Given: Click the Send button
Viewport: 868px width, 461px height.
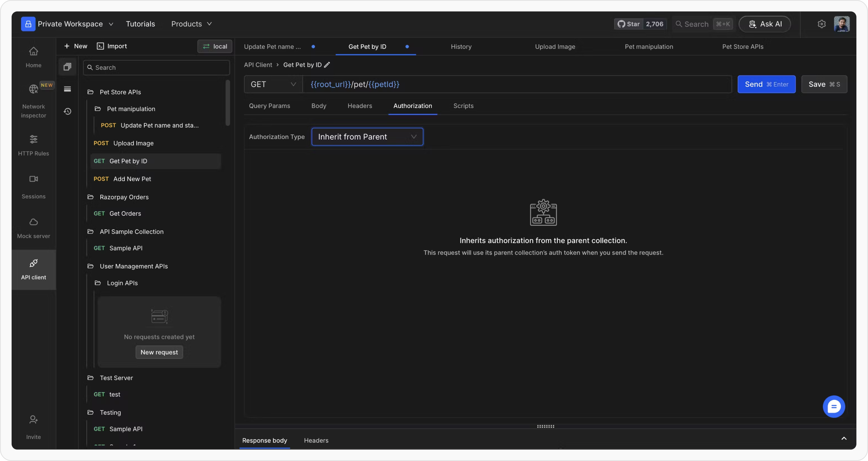Looking at the screenshot, I should click(766, 85).
